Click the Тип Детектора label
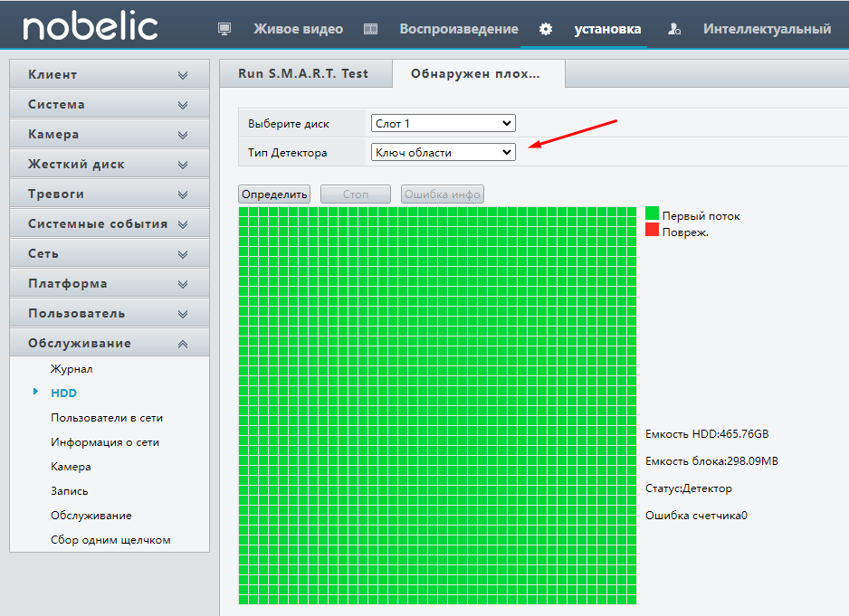The image size is (849, 616). pos(288,153)
